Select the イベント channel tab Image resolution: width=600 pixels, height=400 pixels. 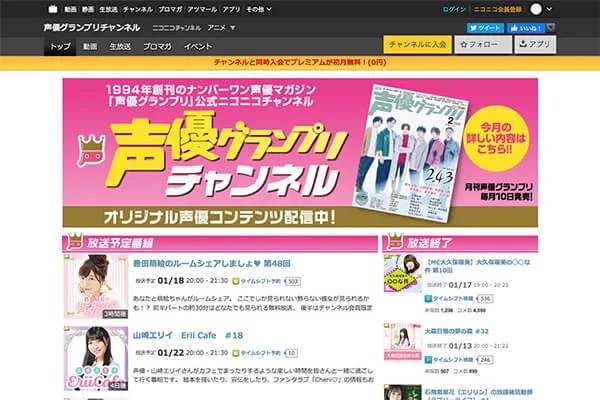point(197,46)
